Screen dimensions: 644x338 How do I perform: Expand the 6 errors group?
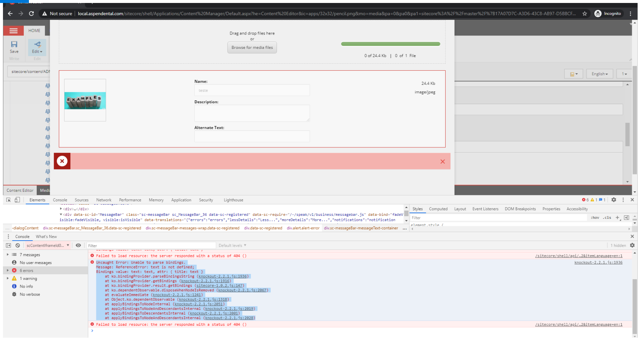tap(8, 271)
